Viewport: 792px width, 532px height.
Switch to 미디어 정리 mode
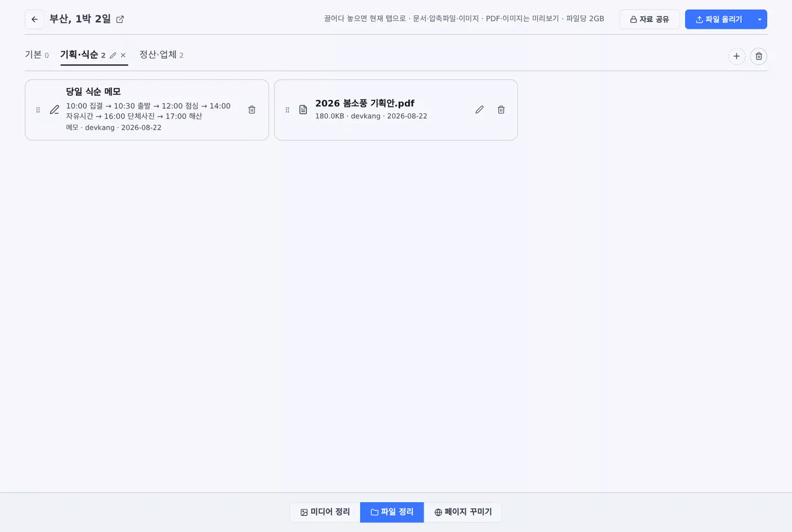click(325, 512)
